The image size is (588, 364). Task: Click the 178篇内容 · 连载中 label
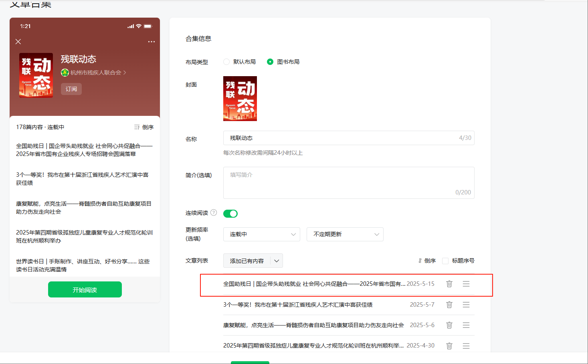point(40,127)
